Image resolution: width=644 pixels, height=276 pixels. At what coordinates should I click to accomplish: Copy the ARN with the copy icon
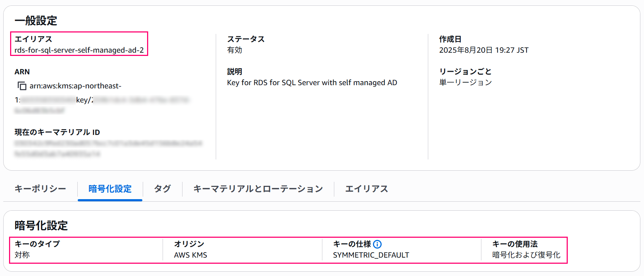pyautogui.click(x=22, y=86)
